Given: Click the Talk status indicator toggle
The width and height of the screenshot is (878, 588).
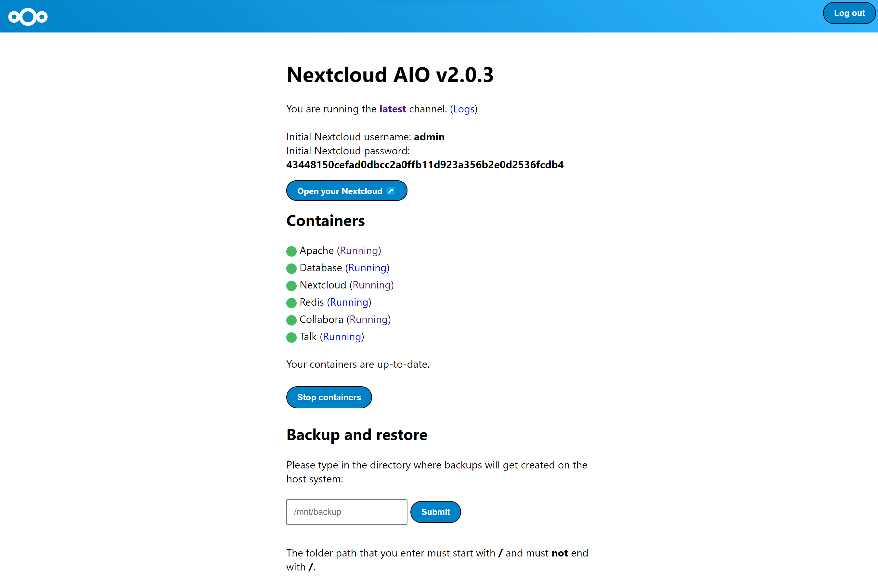Looking at the screenshot, I should (x=291, y=337).
